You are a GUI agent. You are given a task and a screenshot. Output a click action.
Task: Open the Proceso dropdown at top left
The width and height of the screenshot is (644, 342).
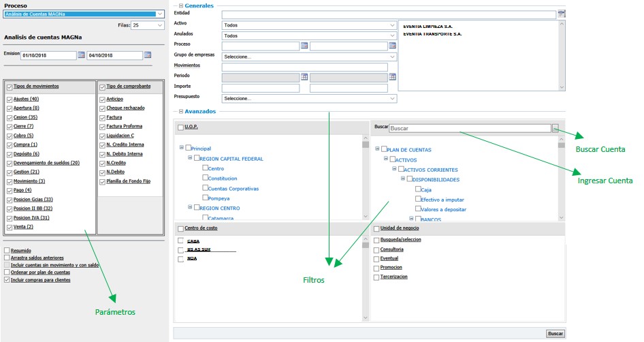(x=84, y=14)
